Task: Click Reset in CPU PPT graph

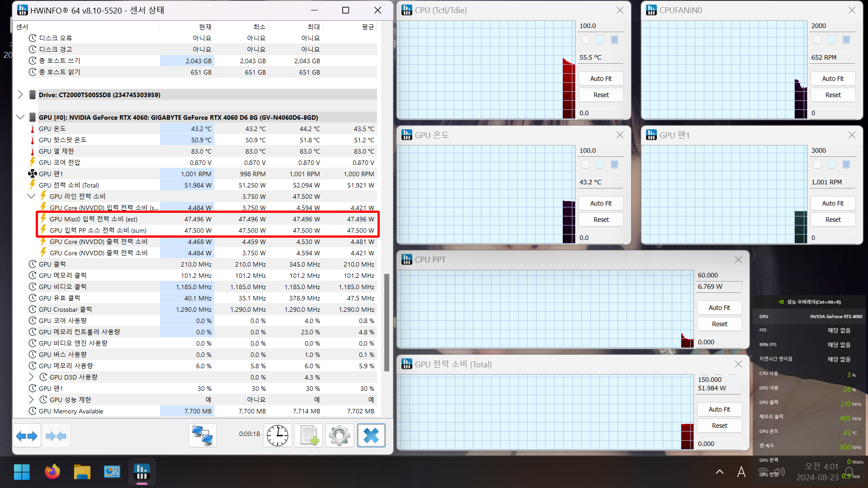Action: (x=719, y=324)
